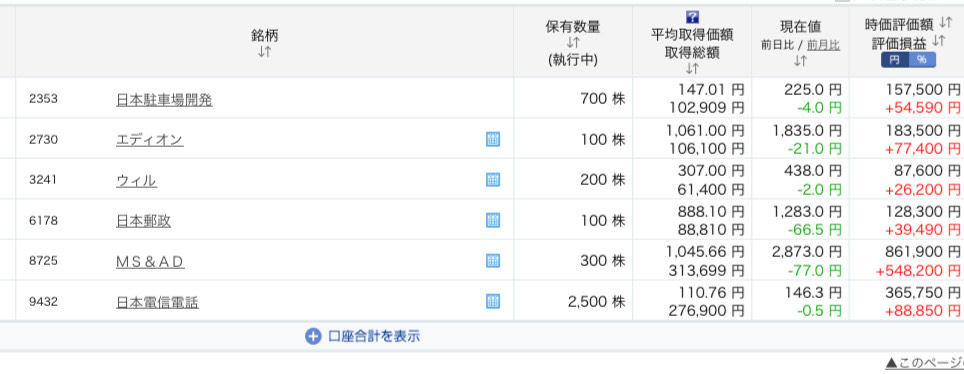Switch to the 前月比 comparison
This screenshot has height=374, width=964.
point(823,45)
